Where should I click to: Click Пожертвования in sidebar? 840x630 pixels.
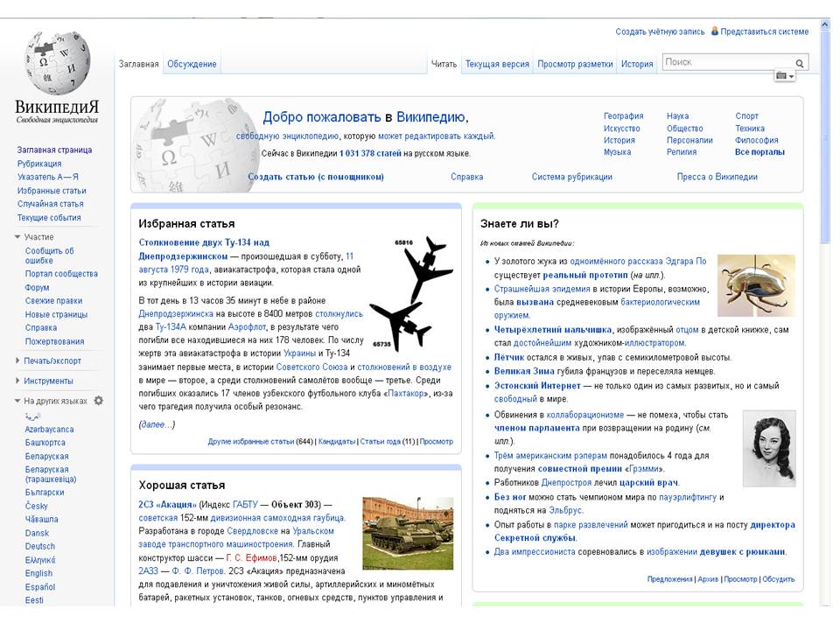[x=54, y=341]
